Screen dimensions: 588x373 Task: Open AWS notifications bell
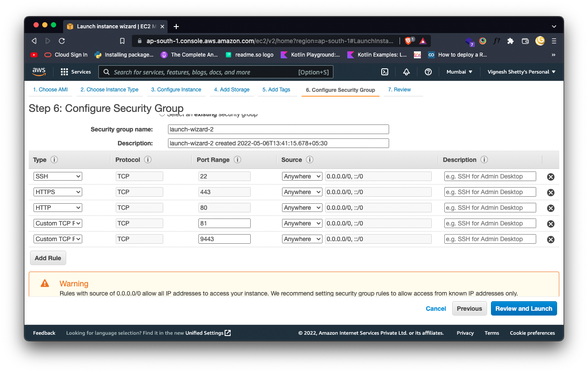407,72
